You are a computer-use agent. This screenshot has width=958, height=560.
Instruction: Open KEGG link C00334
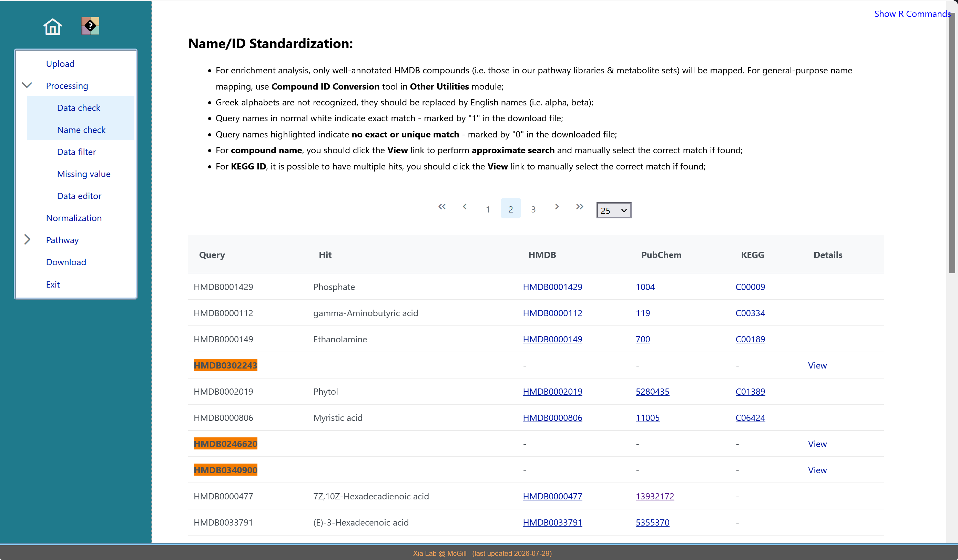(750, 313)
